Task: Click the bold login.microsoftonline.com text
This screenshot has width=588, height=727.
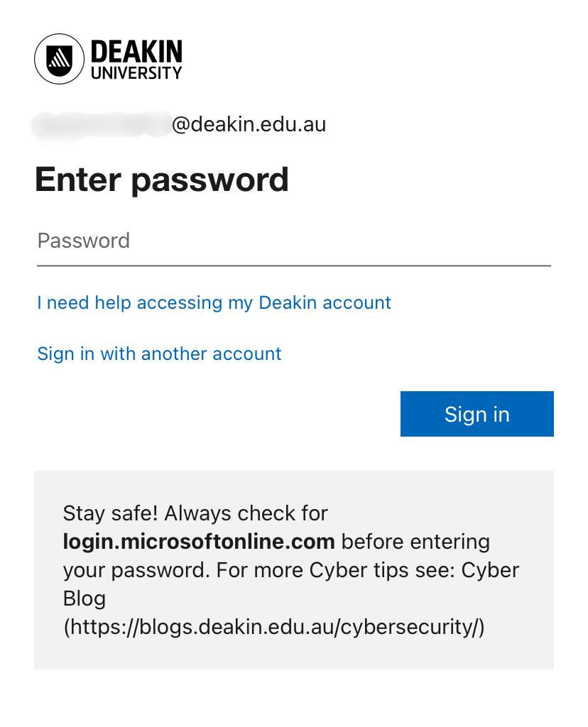Action: pos(199,542)
